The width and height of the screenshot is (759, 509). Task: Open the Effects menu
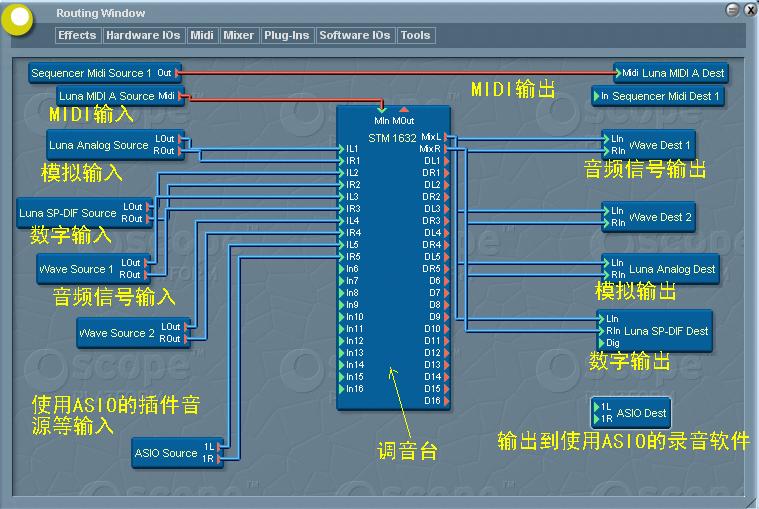click(x=77, y=35)
